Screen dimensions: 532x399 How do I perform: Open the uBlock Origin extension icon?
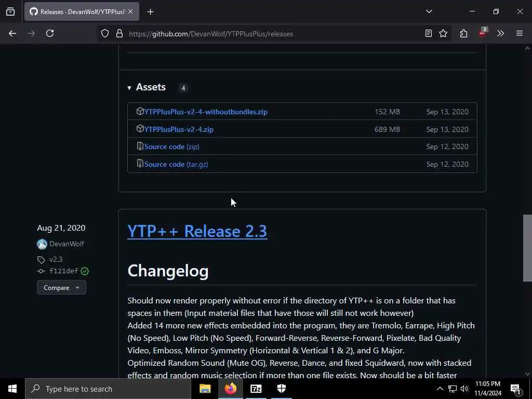(x=482, y=33)
